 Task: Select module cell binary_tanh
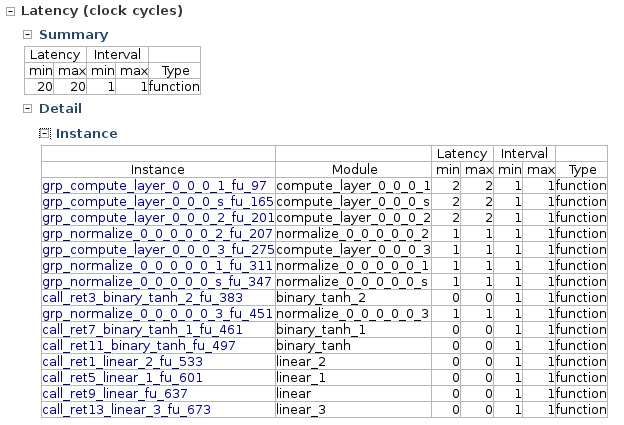[353, 345]
